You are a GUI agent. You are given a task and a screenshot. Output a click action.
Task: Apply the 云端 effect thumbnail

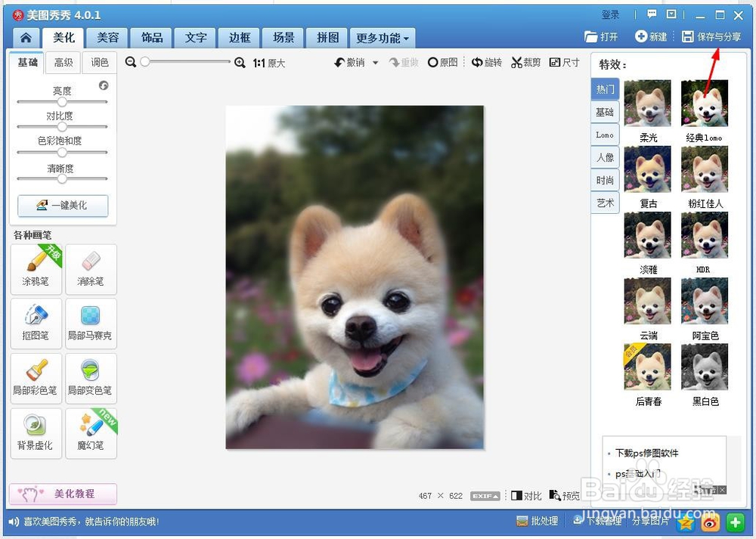pos(648,301)
